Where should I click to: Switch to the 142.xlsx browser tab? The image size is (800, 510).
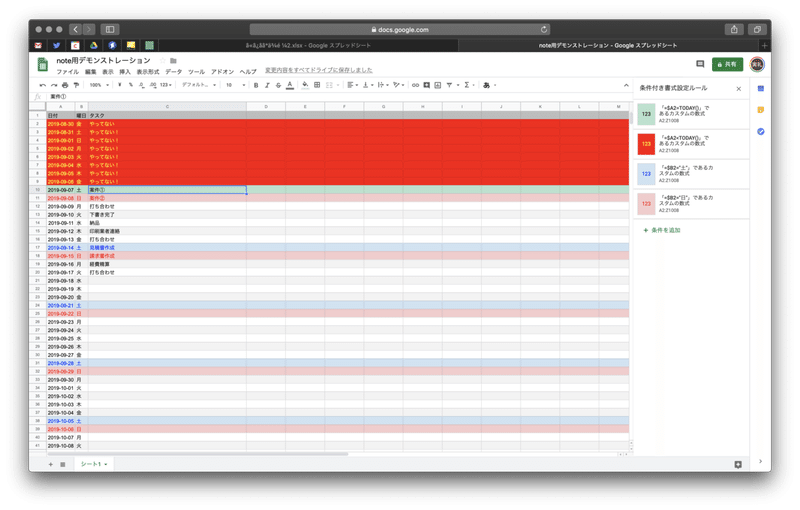point(308,45)
